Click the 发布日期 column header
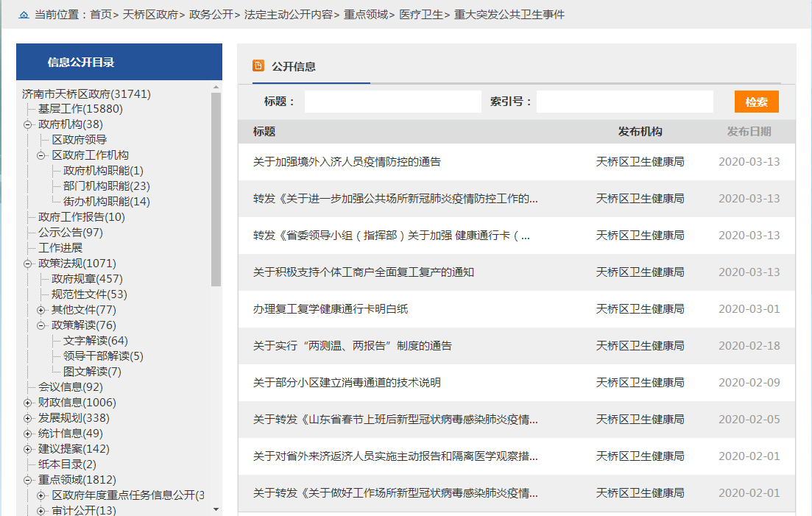This screenshot has height=516, width=812. click(749, 132)
